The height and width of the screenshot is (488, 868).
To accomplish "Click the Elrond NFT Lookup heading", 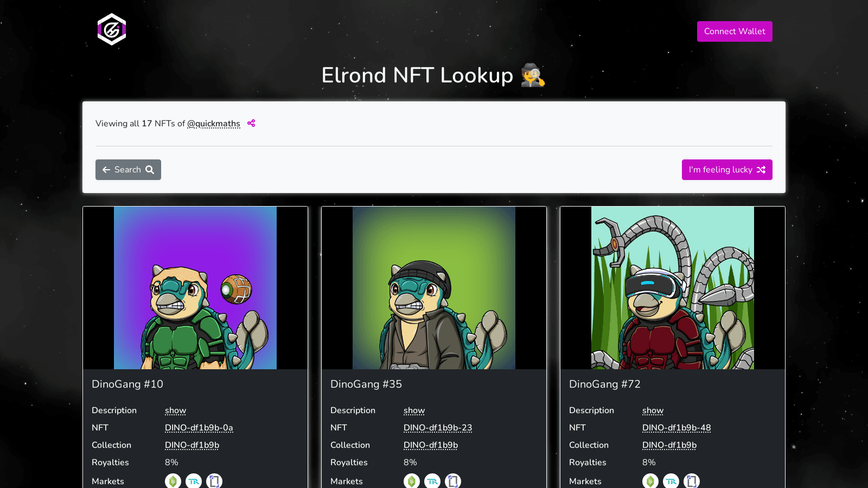I will point(433,75).
